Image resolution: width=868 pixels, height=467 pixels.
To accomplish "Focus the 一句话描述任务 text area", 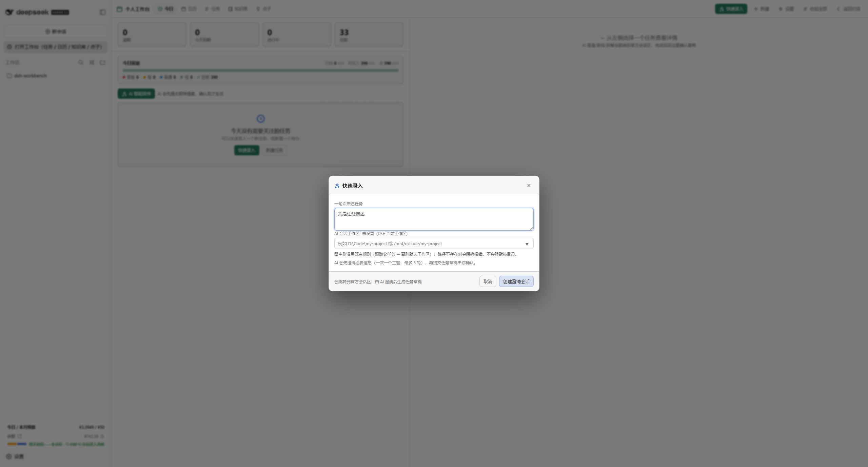I will [x=434, y=219].
